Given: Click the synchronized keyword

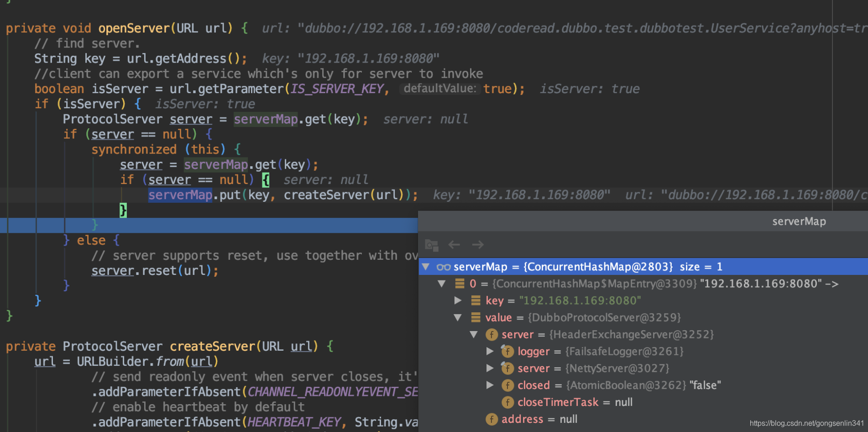Looking at the screenshot, I should [x=134, y=149].
